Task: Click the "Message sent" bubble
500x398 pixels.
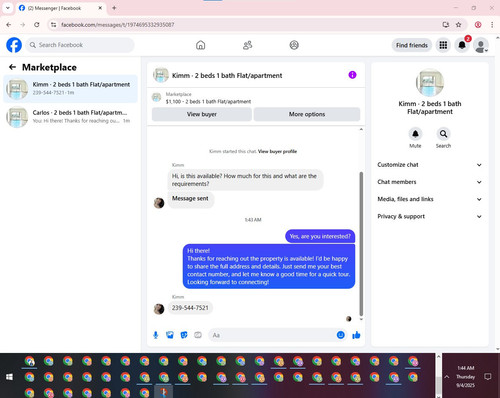Action: tap(190, 199)
